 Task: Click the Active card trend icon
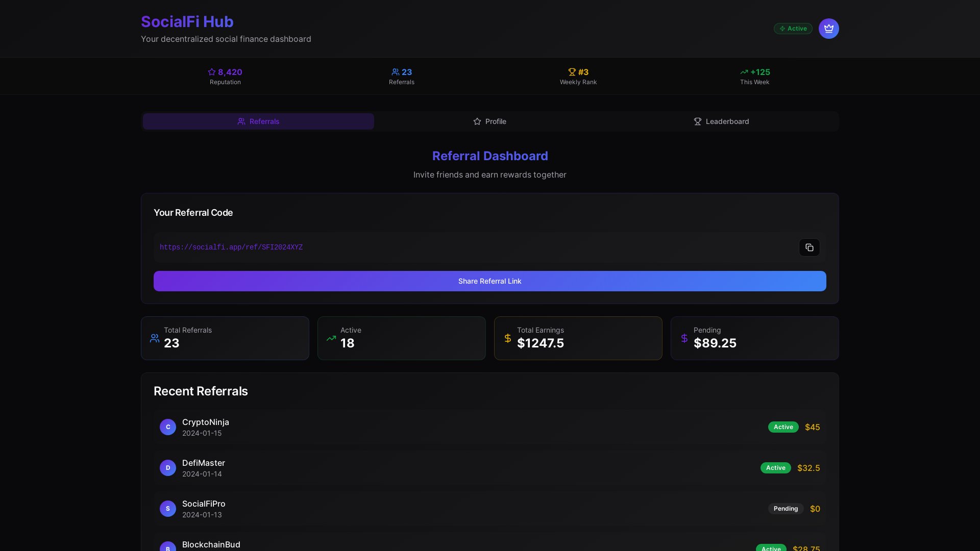tap(331, 338)
